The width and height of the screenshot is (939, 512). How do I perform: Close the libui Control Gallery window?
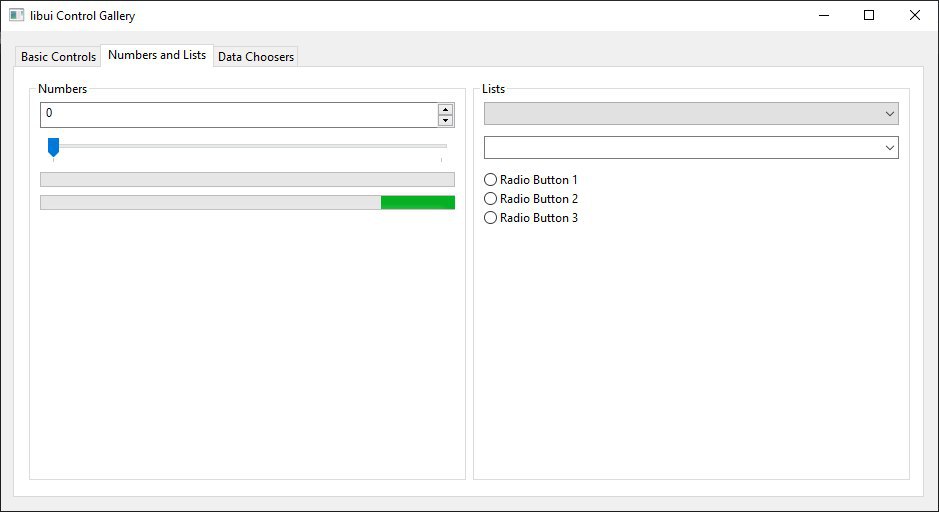click(914, 16)
